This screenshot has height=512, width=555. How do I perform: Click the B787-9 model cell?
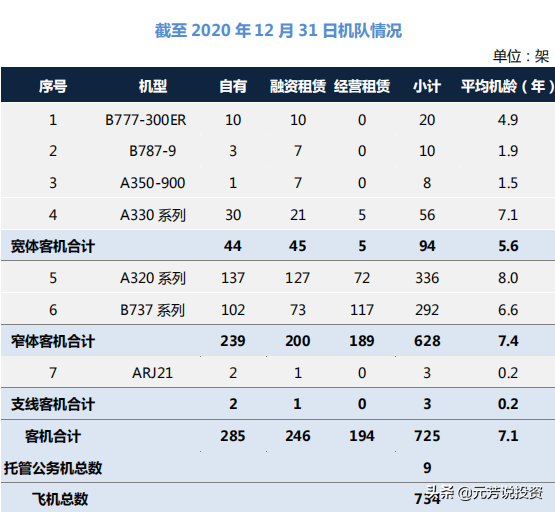(153, 151)
